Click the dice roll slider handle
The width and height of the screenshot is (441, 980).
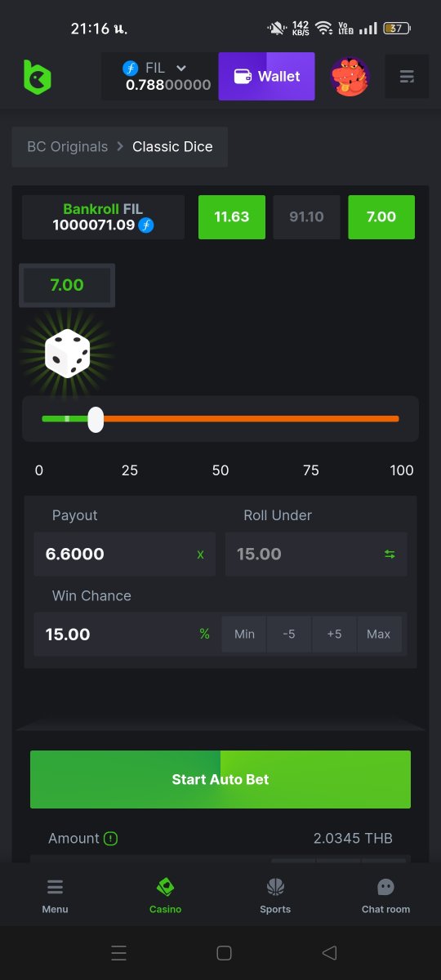[x=96, y=420]
